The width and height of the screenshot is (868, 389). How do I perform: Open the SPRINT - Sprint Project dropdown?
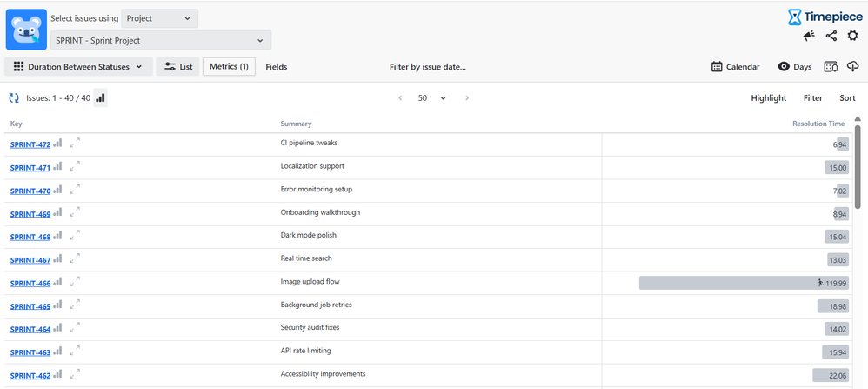(x=161, y=40)
